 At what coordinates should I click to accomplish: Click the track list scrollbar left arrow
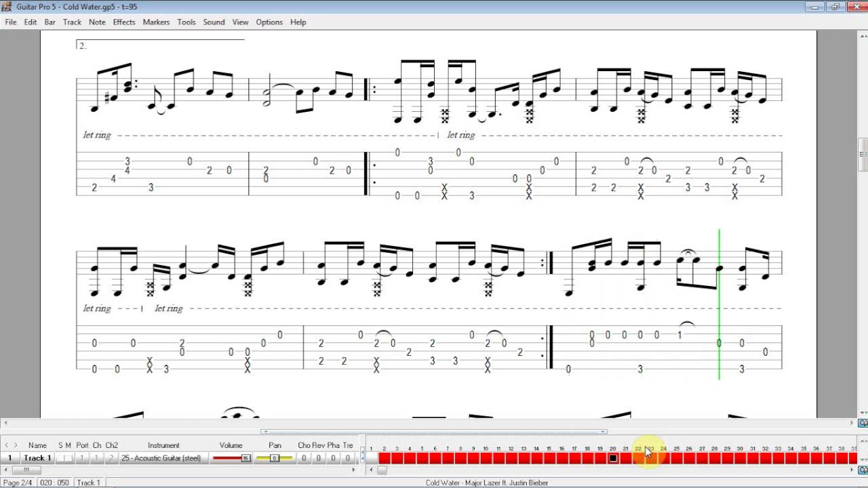coord(6,470)
